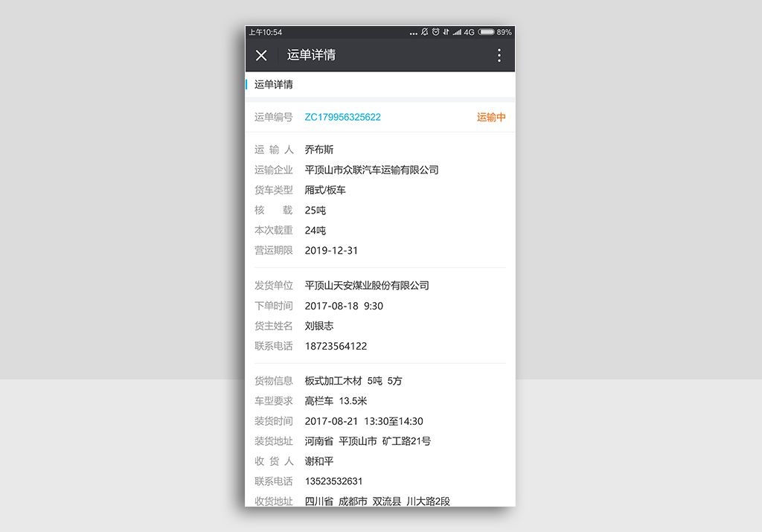Tap the 运输中 status label
The width and height of the screenshot is (762, 532).
point(491,117)
